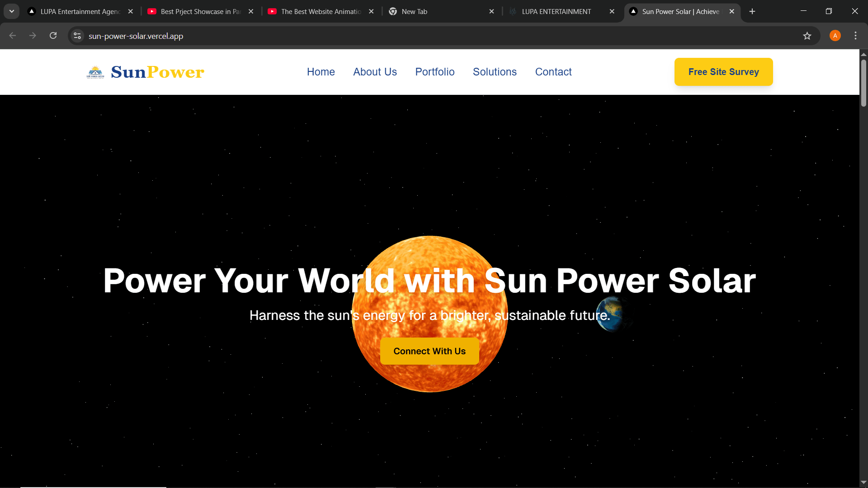Open the Chrome profile avatar
Viewport: 868px width, 488px height.
[835, 36]
